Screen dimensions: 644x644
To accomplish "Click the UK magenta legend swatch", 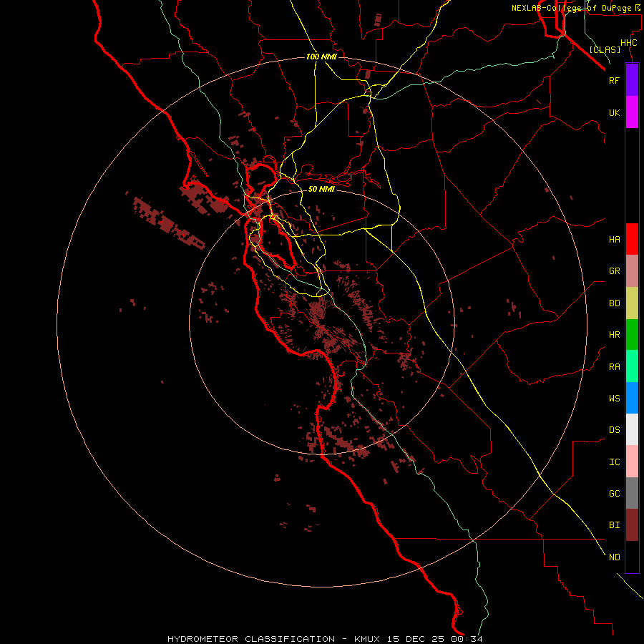I will 632,112.
